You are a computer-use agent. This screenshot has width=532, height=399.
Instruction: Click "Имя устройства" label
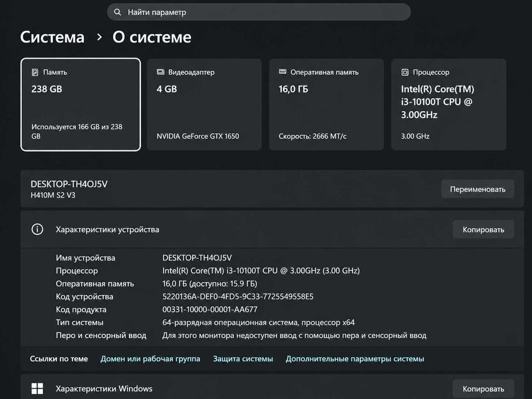(86, 258)
